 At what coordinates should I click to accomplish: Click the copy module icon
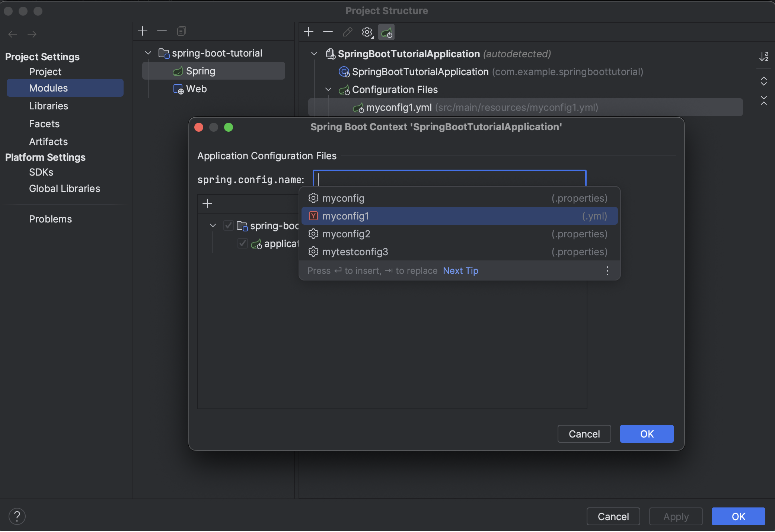(181, 31)
